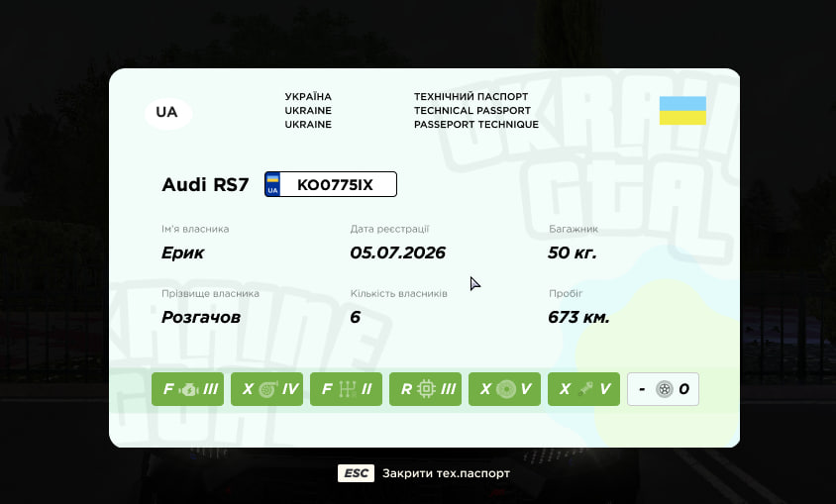The image size is (836, 504).
Task: Click the turbo upgrade badge X IV
Action: 266,389
